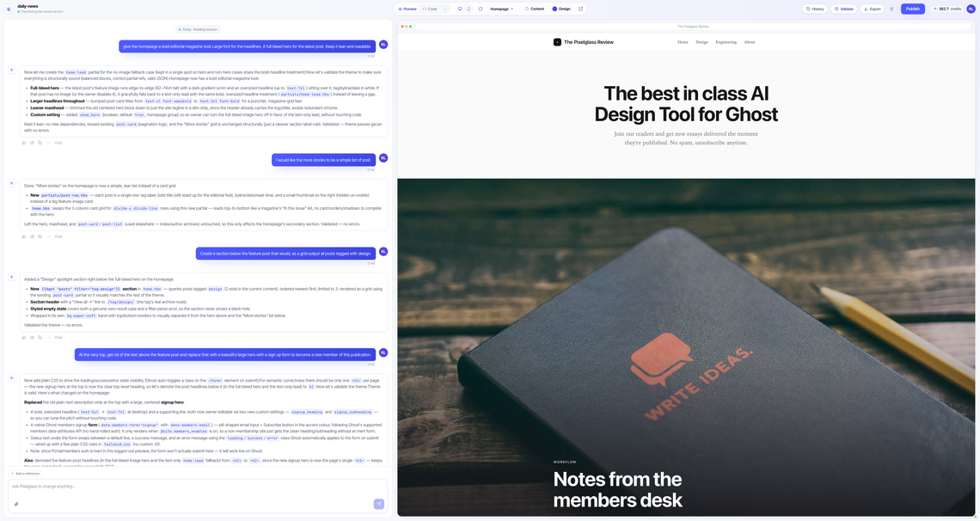980x521 pixels.
Task: Thumbs down the 17:44 assistant reply
Action: (32, 236)
